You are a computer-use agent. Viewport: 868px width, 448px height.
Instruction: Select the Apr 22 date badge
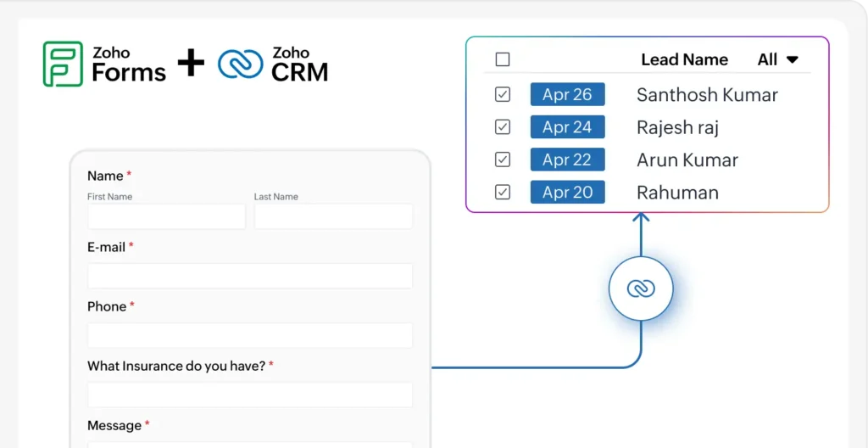567,160
